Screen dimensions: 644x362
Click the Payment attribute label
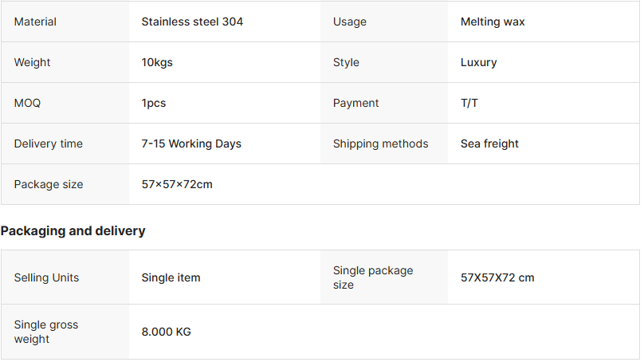tap(355, 103)
